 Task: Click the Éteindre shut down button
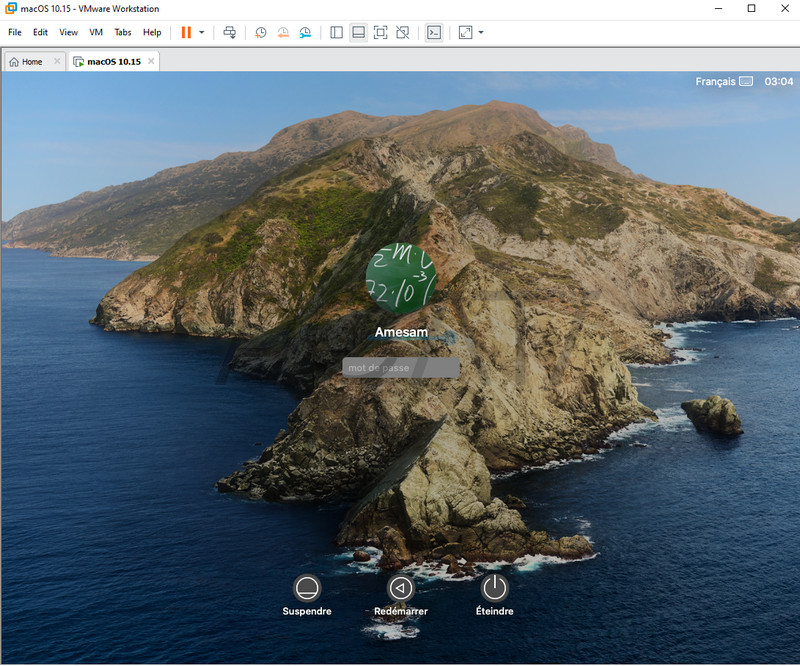coord(494,588)
